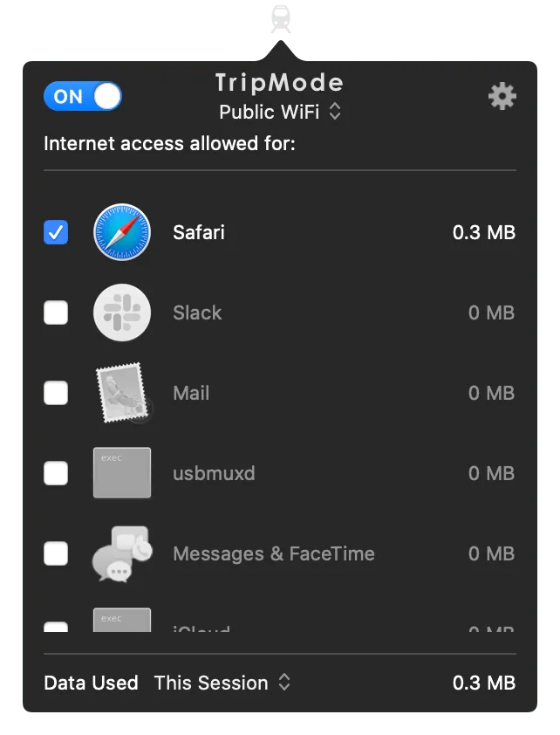This screenshot has width=560, height=735.
Task: Click the Slack app name label
Action: 197,313
